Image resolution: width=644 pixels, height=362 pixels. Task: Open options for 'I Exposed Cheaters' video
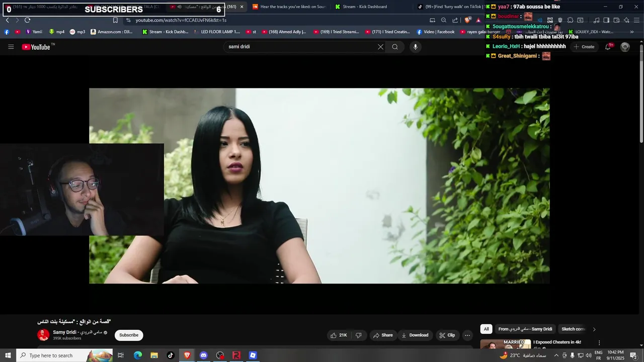tap(599, 342)
